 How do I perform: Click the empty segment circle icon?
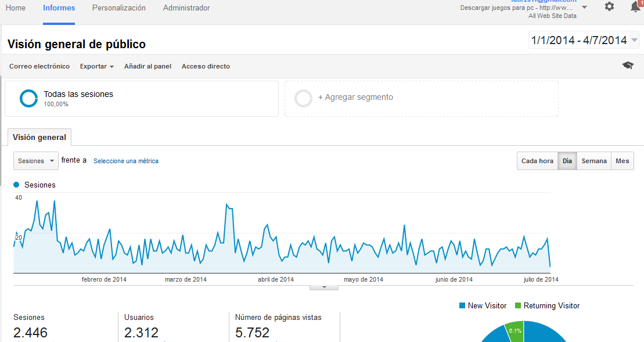[304, 99]
